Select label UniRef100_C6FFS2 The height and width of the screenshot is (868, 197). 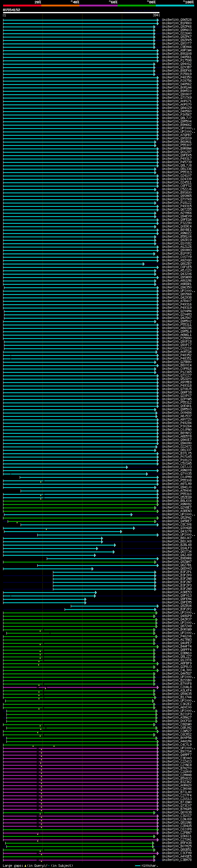click(x=177, y=186)
